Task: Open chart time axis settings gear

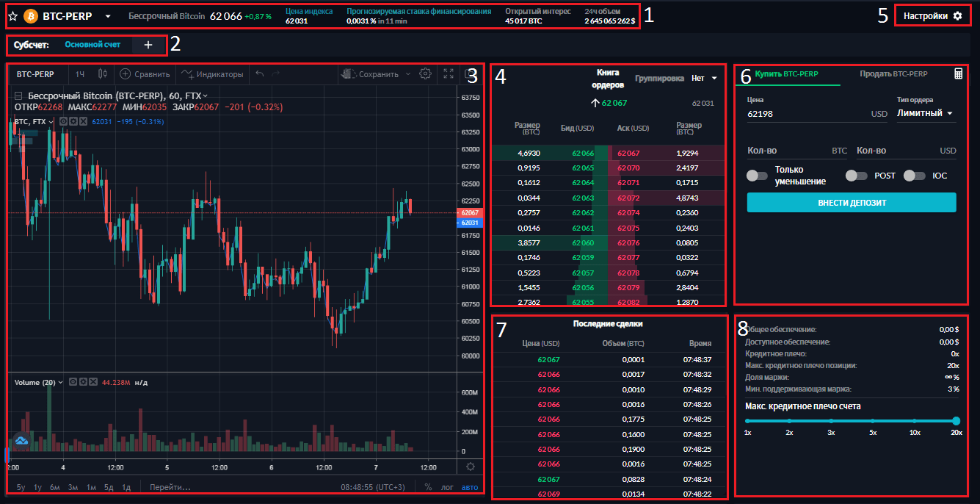Action: (470, 466)
